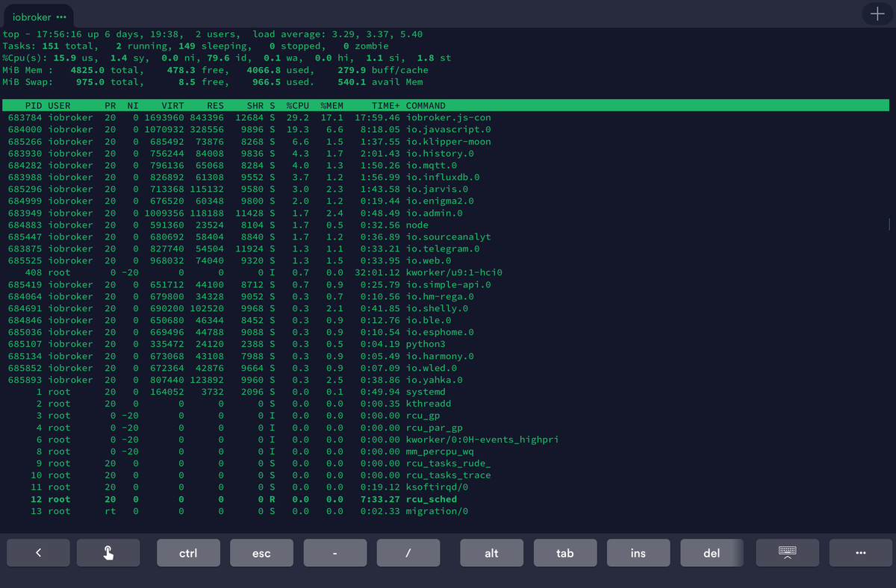Open more keys with toolbar ellipsis
The image size is (896, 588).
[861, 553]
